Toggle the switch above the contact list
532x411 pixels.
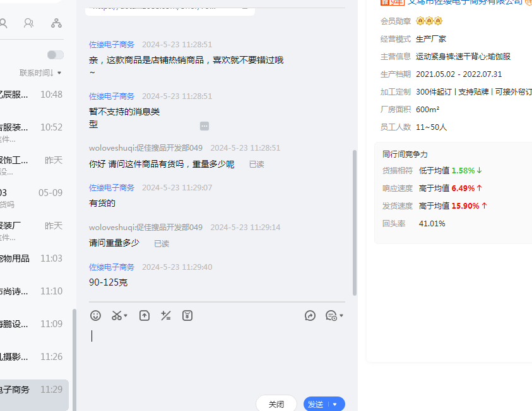56,55
